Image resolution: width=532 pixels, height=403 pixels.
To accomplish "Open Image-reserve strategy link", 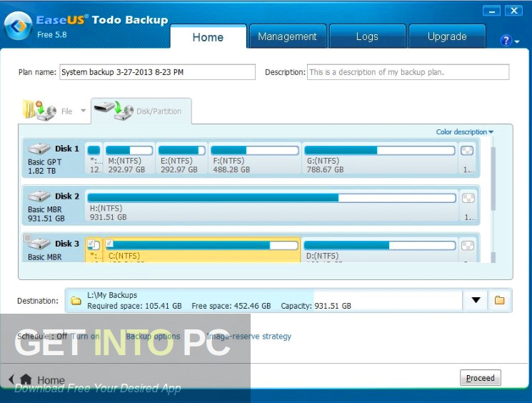I will (x=249, y=337).
